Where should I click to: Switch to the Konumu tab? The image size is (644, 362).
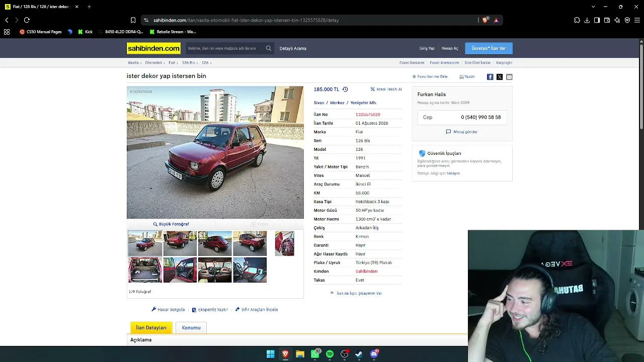point(191,328)
